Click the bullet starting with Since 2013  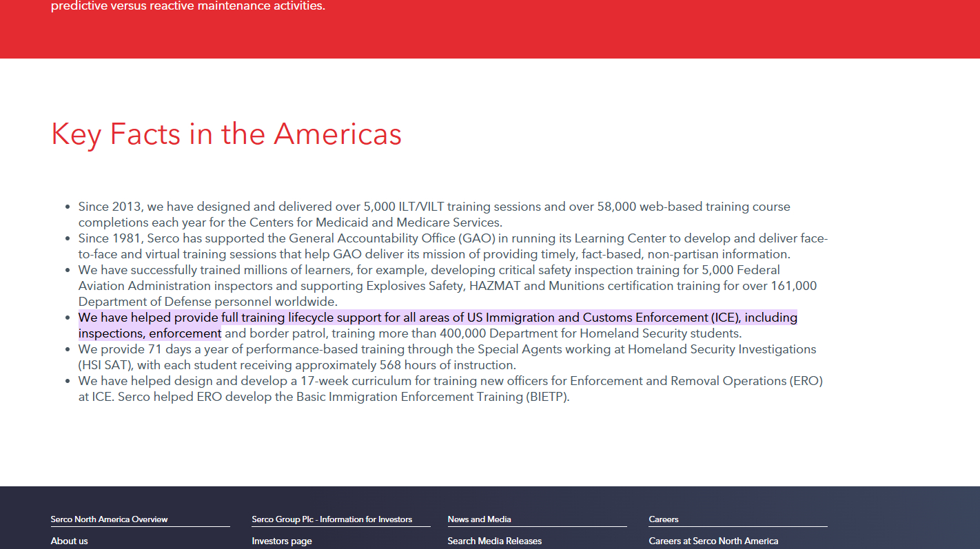(434, 207)
